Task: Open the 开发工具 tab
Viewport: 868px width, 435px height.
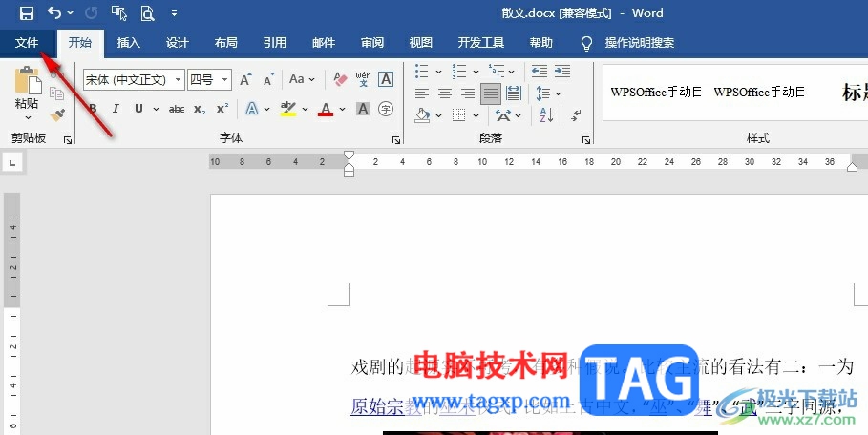Action: [481, 43]
